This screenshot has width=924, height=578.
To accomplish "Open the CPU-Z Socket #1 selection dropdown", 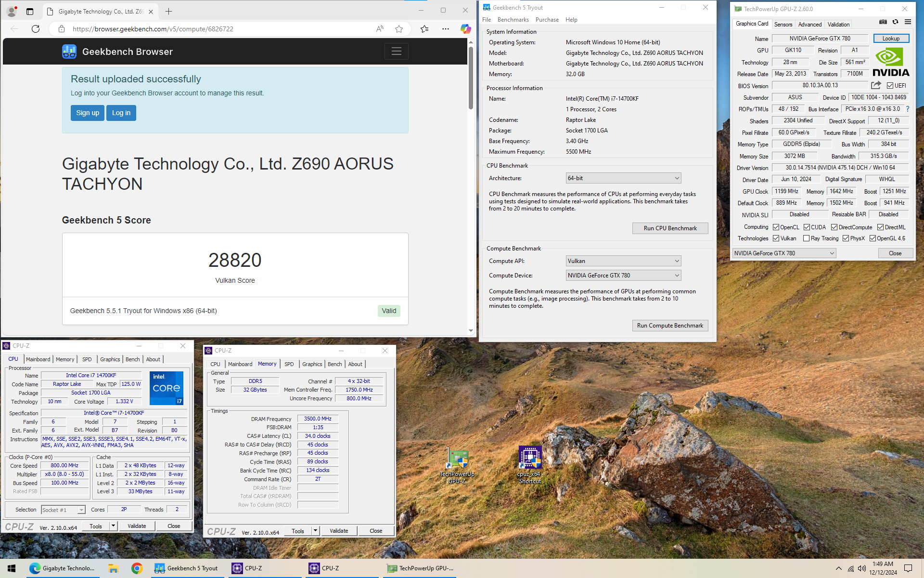I will [63, 510].
